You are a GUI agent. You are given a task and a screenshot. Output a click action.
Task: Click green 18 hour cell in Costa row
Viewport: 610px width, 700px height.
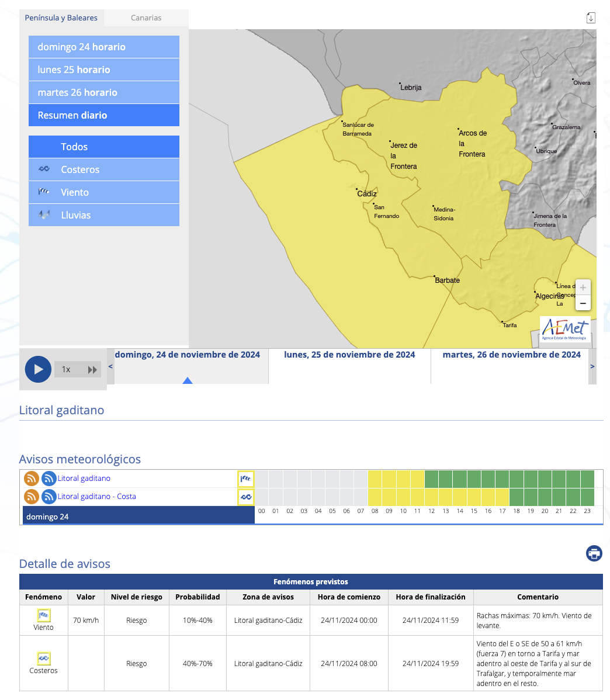tap(517, 497)
